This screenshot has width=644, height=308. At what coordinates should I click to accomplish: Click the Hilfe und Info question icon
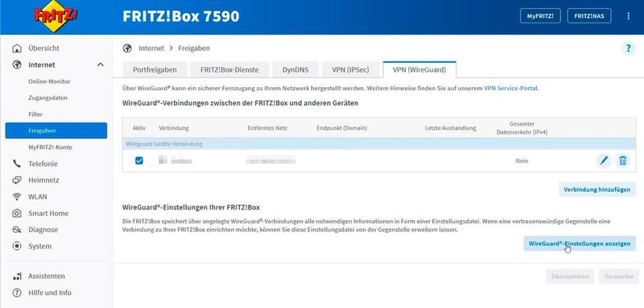coord(17,293)
